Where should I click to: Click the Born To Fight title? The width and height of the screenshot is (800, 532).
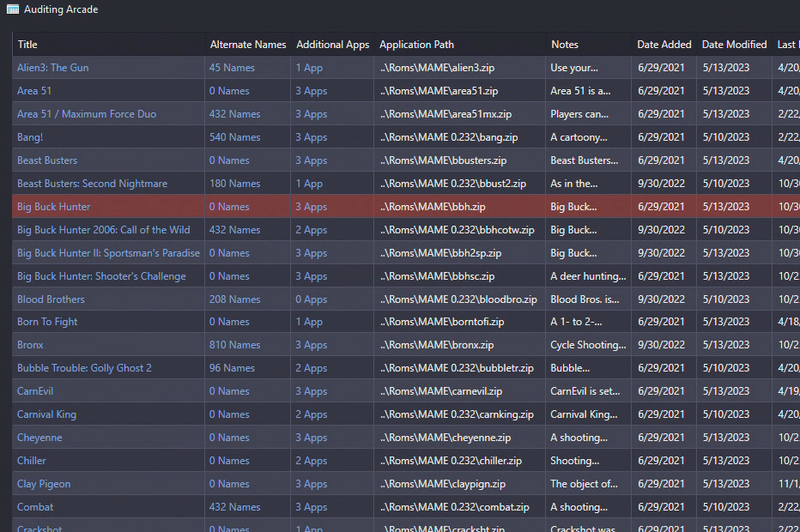(47, 321)
